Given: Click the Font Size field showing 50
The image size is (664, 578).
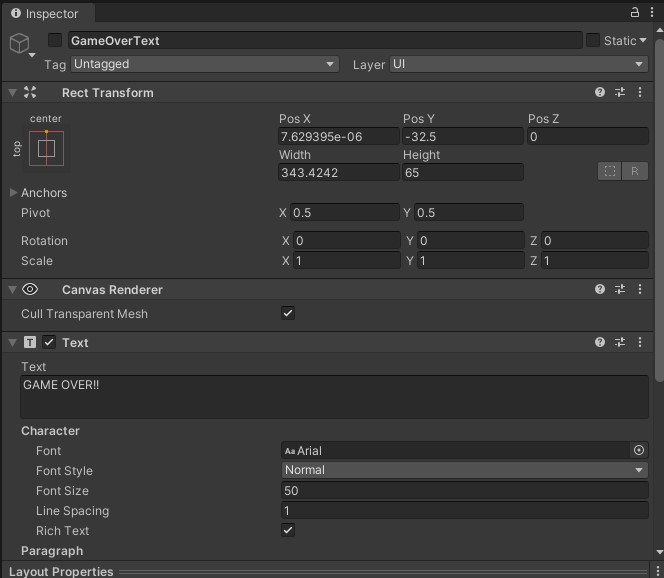Looking at the screenshot, I should tap(465, 490).
